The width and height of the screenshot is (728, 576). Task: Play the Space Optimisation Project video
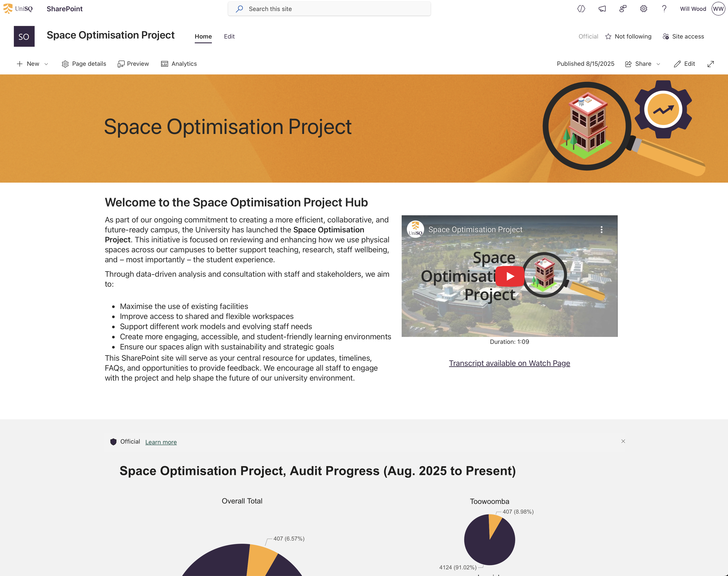509,276
